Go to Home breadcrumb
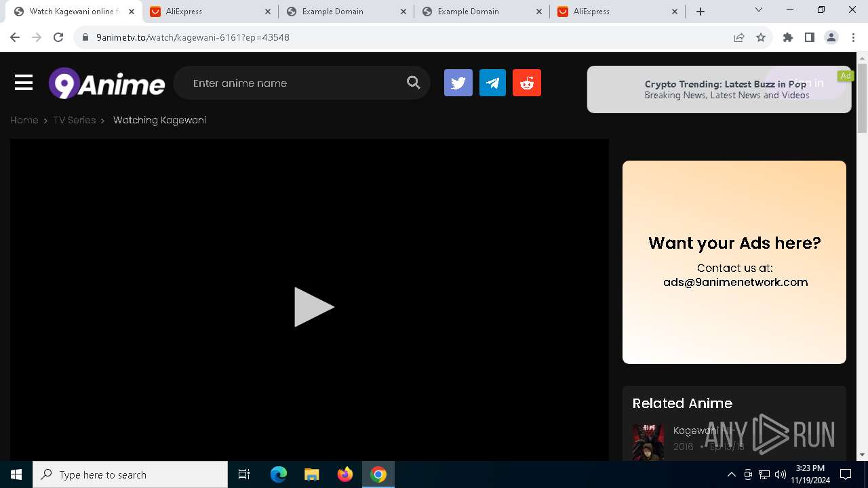The width and height of the screenshot is (868, 488). coord(24,120)
